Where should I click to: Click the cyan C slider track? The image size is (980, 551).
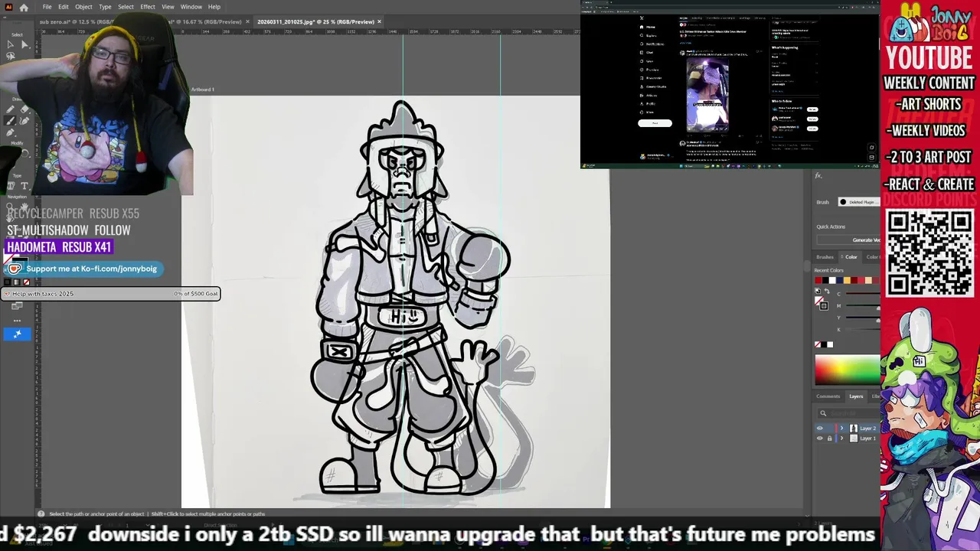[x=863, y=294]
